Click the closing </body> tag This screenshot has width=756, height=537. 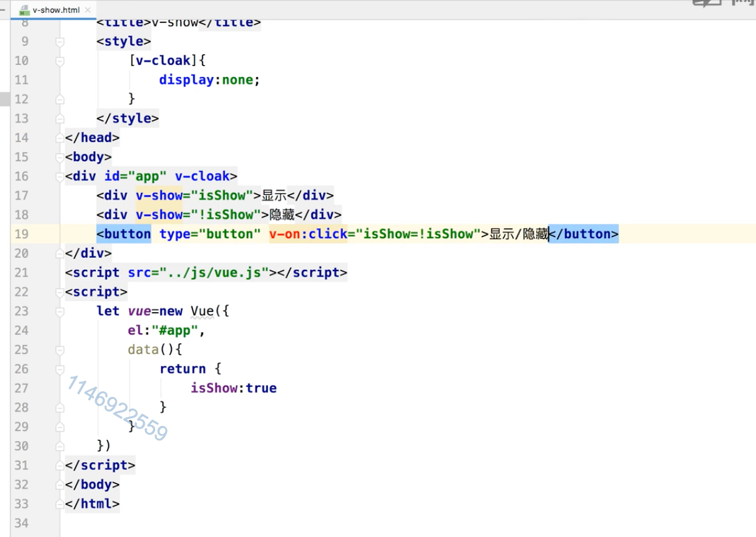pyautogui.click(x=92, y=485)
